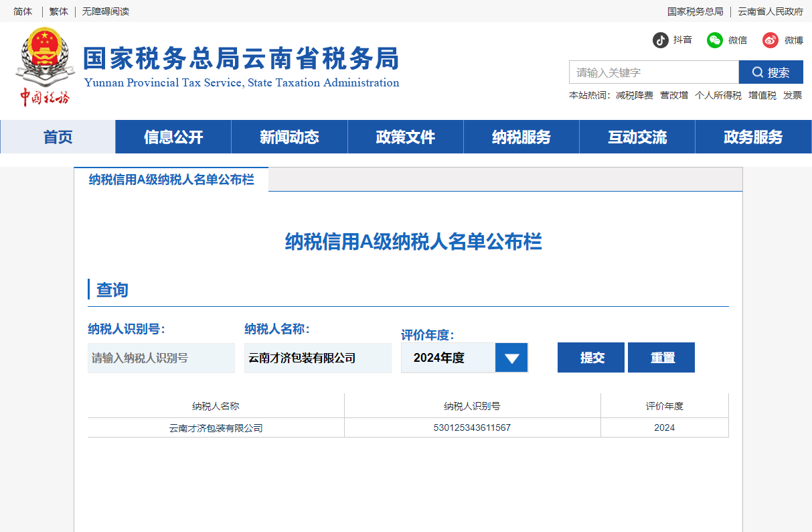
Task: Switch to 繁体 traditional Chinese
Action: (x=58, y=11)
